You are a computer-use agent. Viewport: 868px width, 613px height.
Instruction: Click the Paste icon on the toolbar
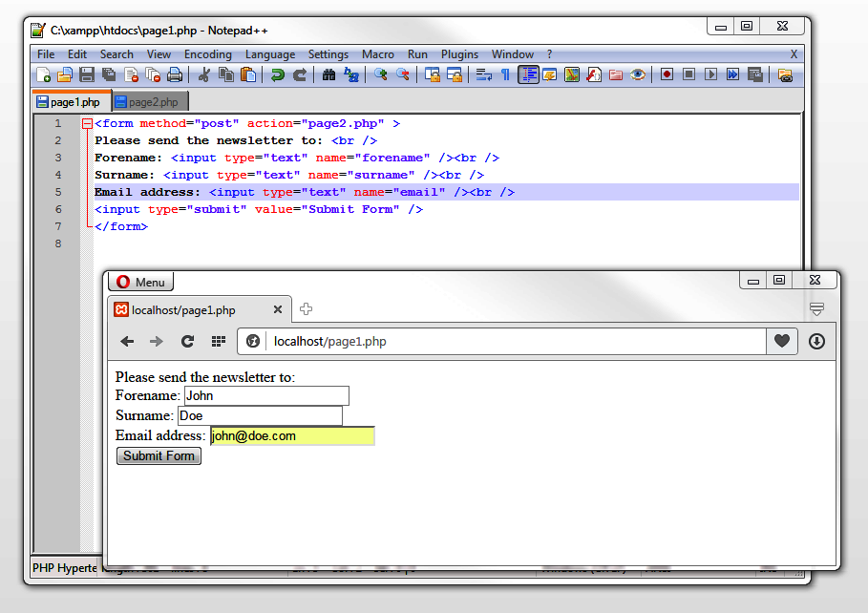coord(248,74)
